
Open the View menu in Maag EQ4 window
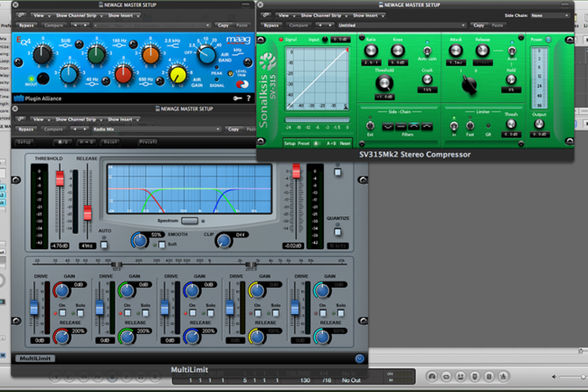(41, 15)
